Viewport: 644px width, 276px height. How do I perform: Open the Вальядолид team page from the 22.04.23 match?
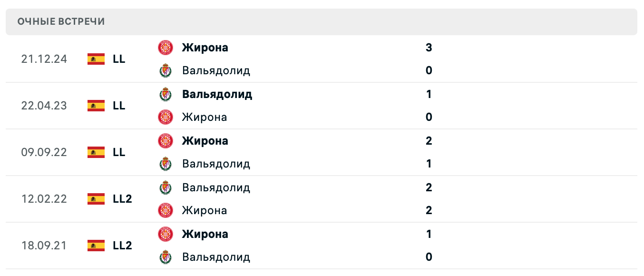pos(216,94)
